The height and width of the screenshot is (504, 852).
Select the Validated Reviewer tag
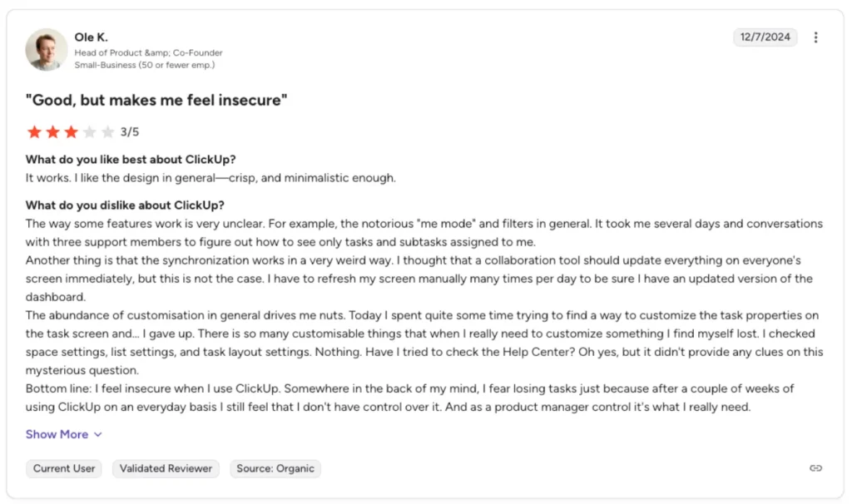166,468
